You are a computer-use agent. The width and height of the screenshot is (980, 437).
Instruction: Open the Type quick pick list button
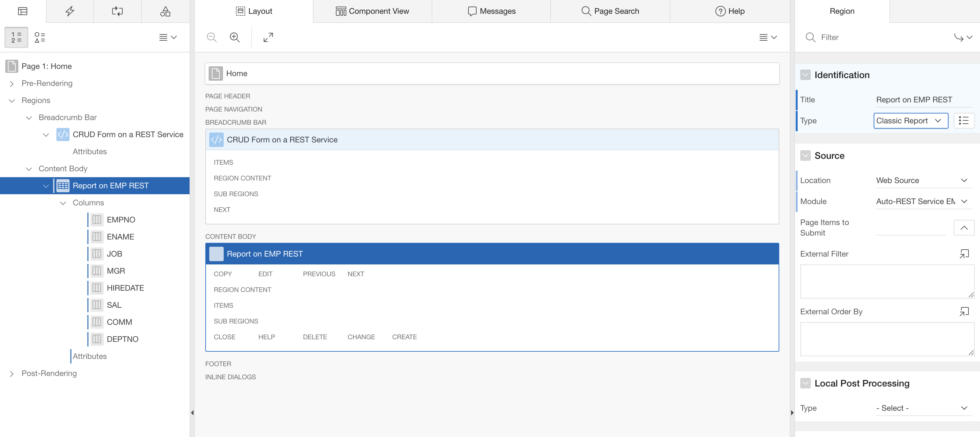coord(964,121)
